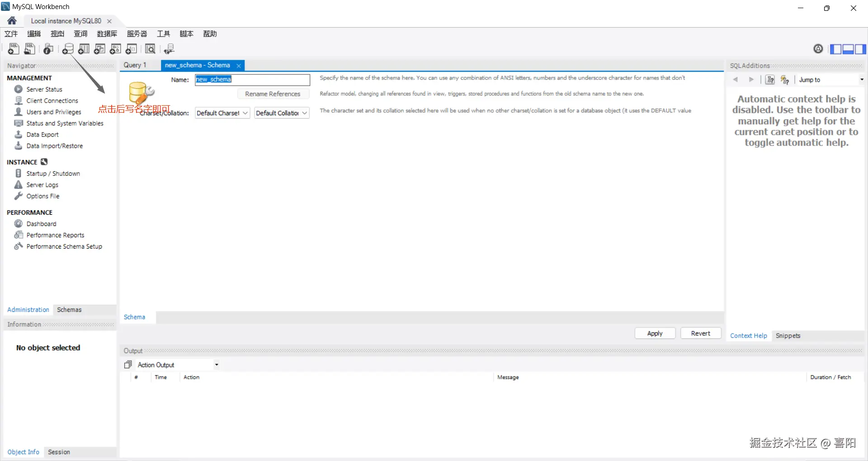Get context help for the caret position
Screen dimensions: 868x461
[770, 80]
